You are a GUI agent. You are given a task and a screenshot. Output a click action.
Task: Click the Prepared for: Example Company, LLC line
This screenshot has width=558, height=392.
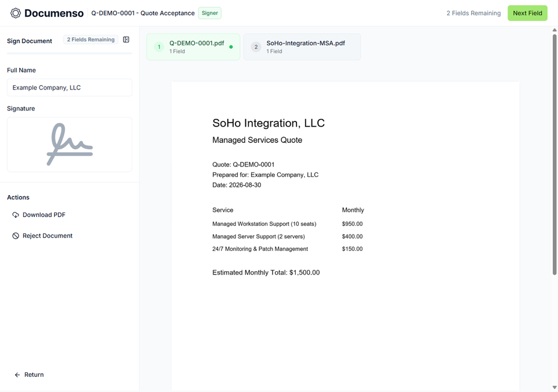tap(266, 175)
